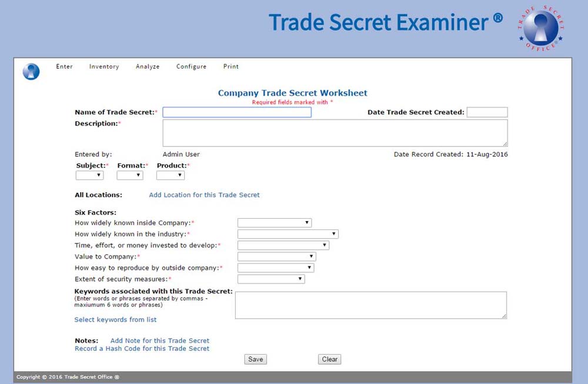
Task: Click the Save button
Action: click(x=255, y=359)
